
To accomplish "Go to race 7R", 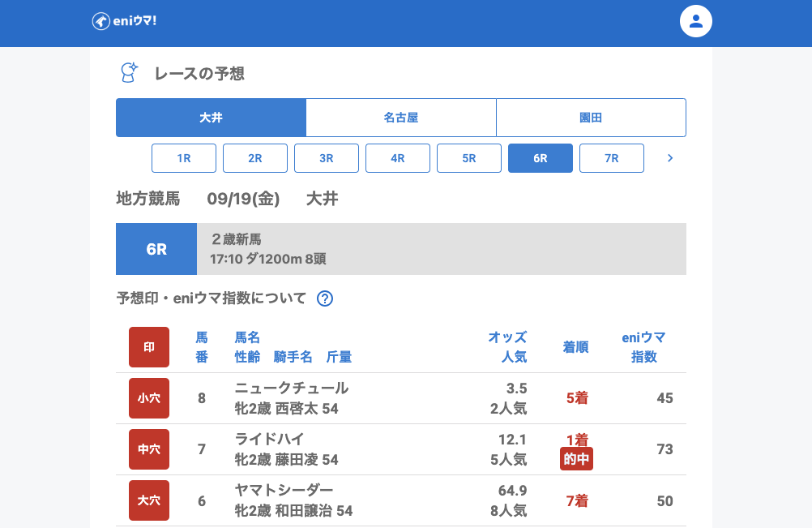I will 612,158.
